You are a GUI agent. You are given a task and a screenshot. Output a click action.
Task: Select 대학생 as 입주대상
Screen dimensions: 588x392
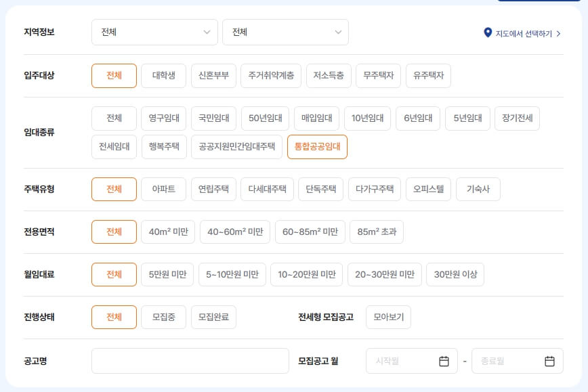(163, 76)
